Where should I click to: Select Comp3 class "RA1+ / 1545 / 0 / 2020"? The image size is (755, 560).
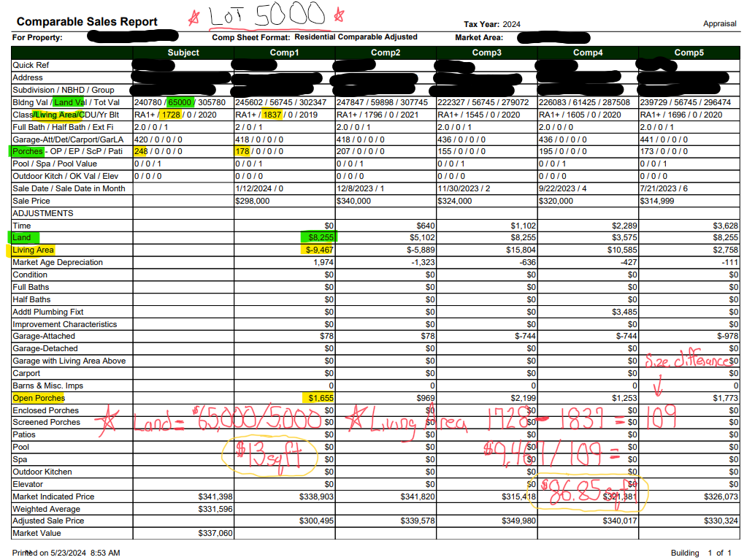tap(479, 115)
